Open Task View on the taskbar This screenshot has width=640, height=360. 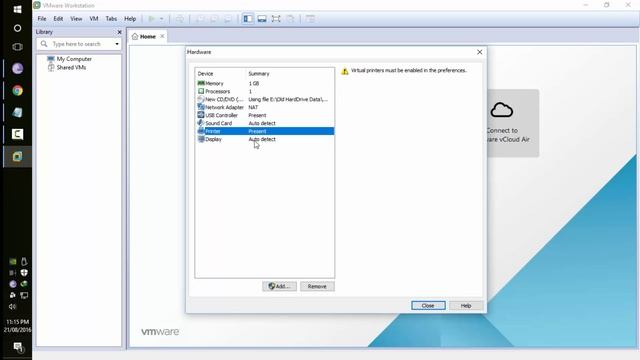coord(17,47)
